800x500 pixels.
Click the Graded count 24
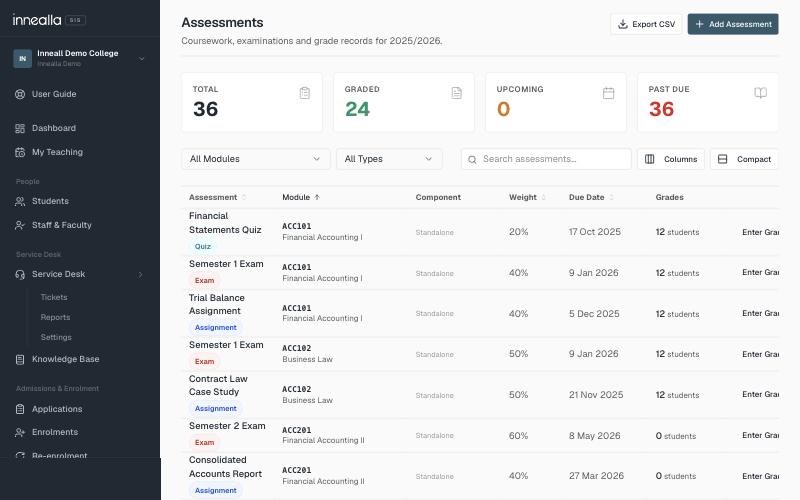tap(357, 109)
